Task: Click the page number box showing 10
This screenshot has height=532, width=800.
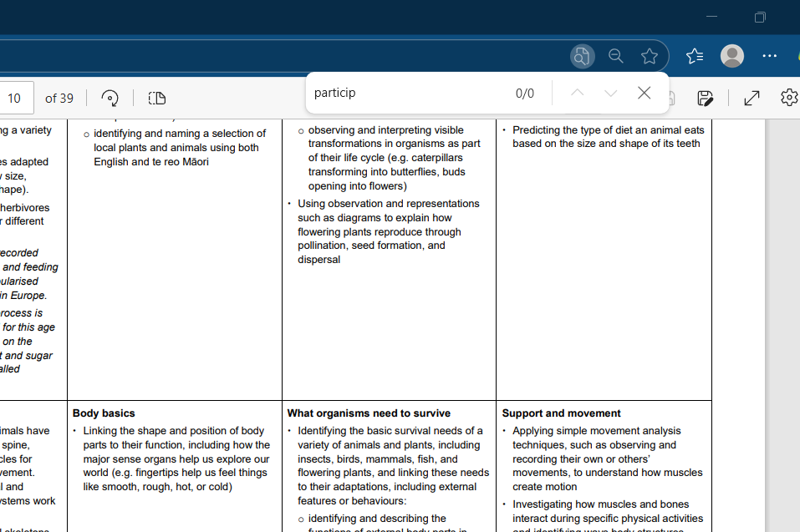Action: point(14,98)
